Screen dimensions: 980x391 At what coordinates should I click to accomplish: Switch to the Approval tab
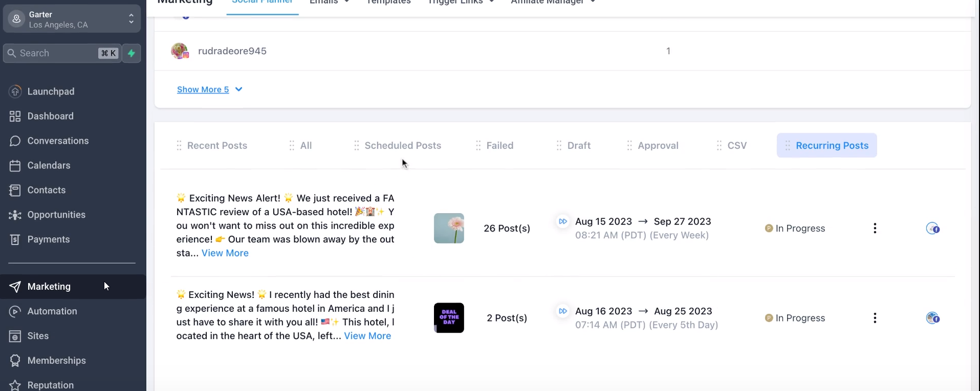tap(658, 146)
